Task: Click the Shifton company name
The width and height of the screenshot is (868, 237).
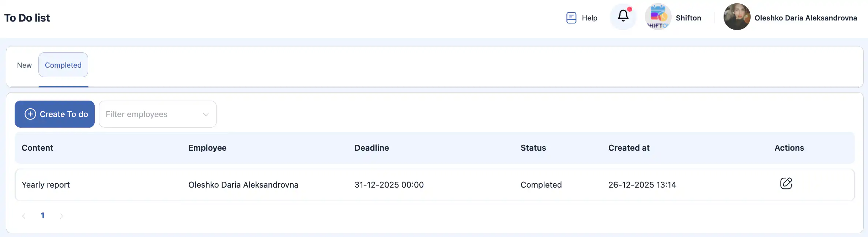Action: (x=688, y=18)
